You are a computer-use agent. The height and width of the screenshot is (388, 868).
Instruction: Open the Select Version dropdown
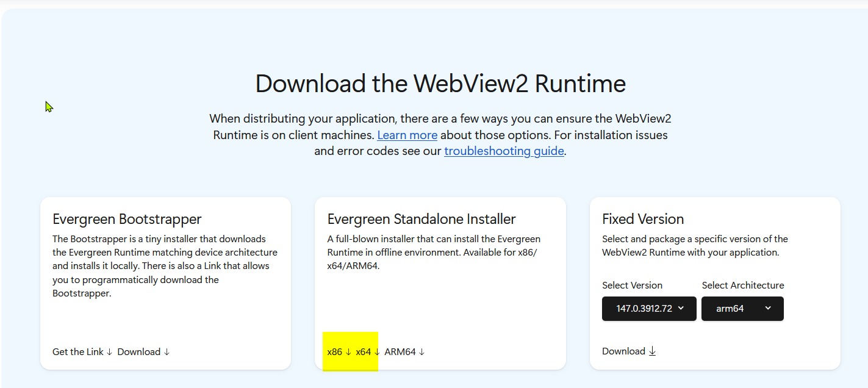coord(648,309)
